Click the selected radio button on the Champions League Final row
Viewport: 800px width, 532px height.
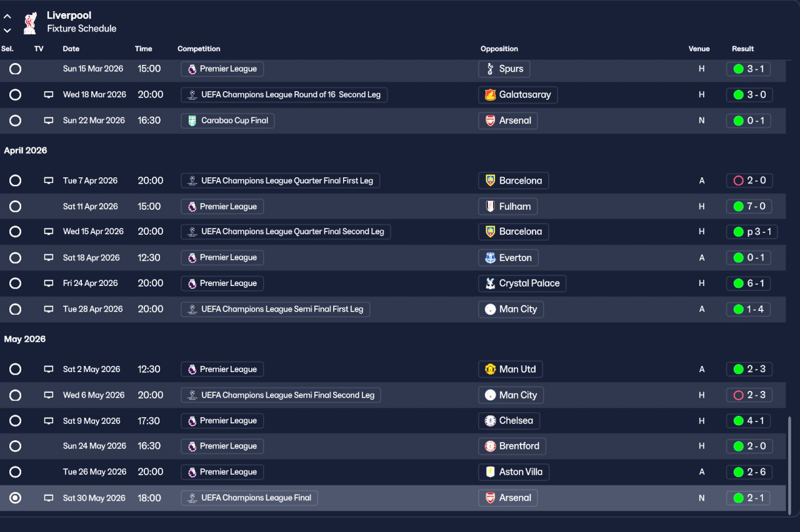coord(15,498)
